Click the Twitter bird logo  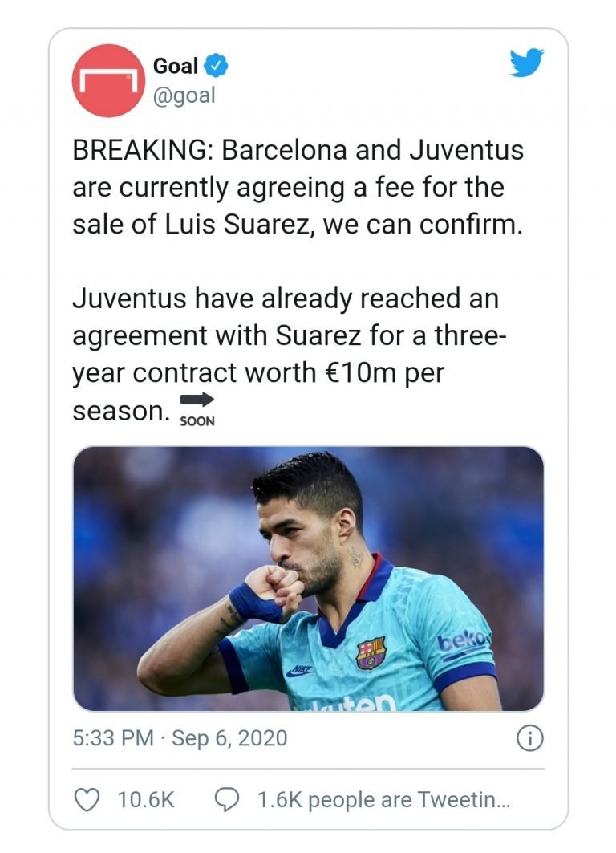pos(526,63)
